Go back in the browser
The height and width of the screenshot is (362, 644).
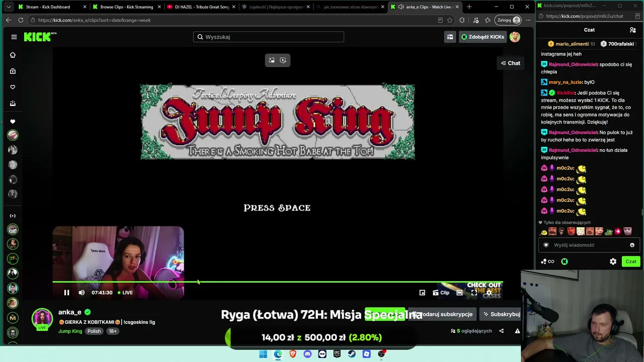click(x=9, y=20)
